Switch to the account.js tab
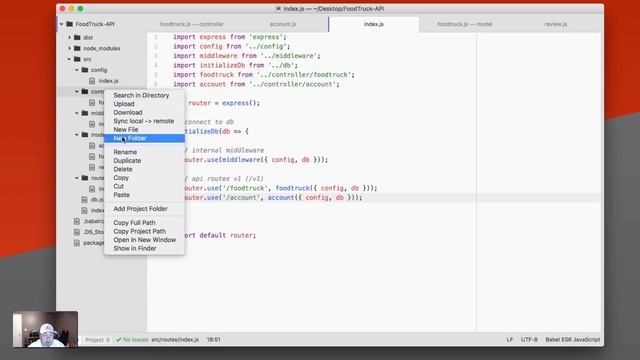640x360 pixels. pos(283,24)
